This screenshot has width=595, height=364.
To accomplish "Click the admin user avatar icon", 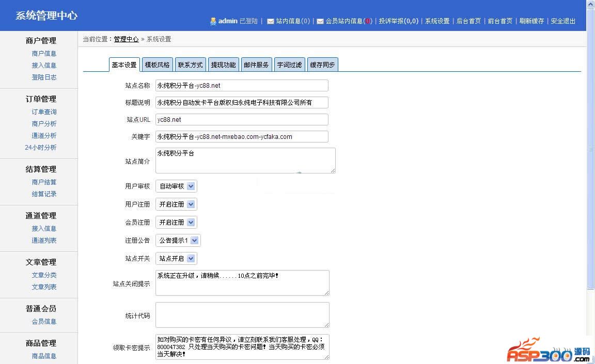I will point(213,21).
